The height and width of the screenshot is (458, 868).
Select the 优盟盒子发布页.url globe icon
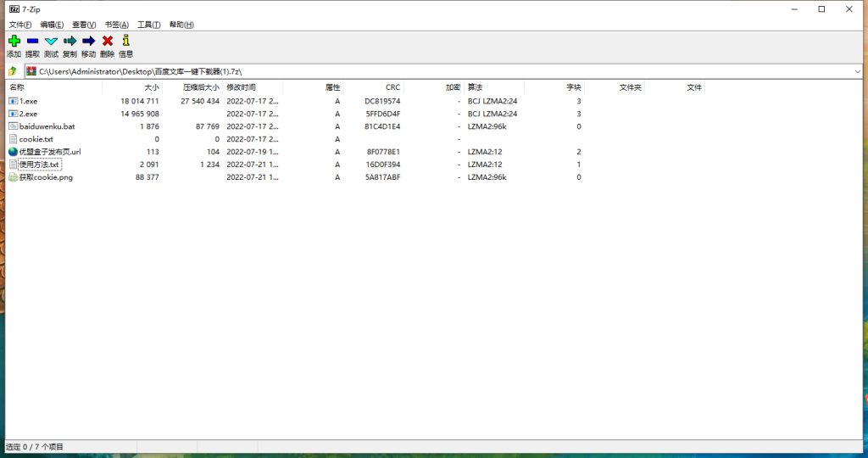point(14,152)
